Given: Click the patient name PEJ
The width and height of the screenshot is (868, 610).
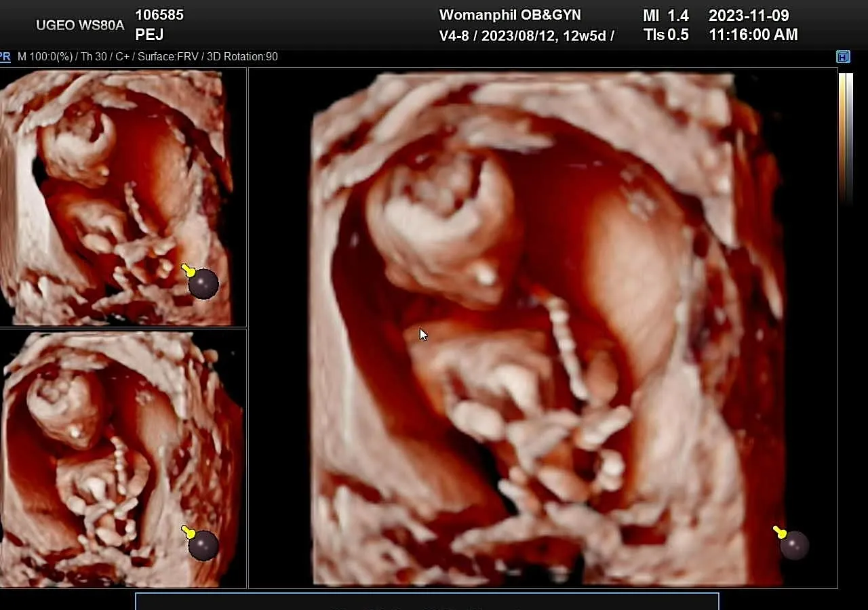Looking at the screenshot, I should (x=149, y=35).
